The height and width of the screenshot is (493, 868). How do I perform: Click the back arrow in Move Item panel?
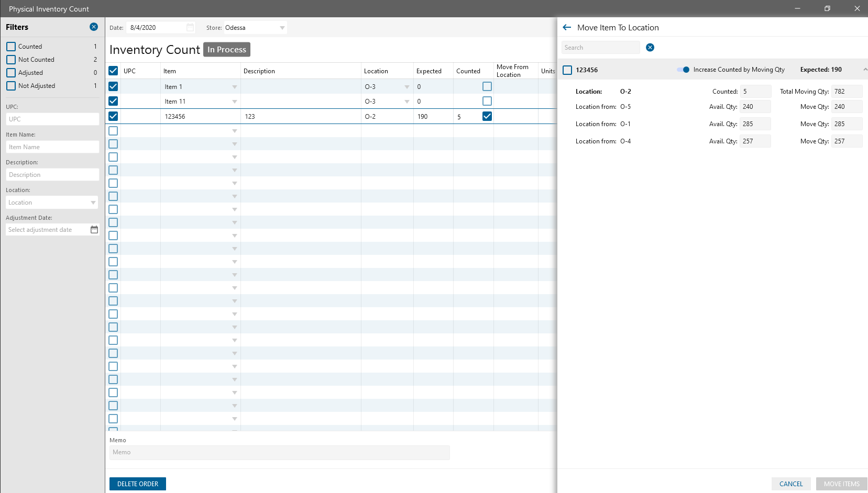566,28
